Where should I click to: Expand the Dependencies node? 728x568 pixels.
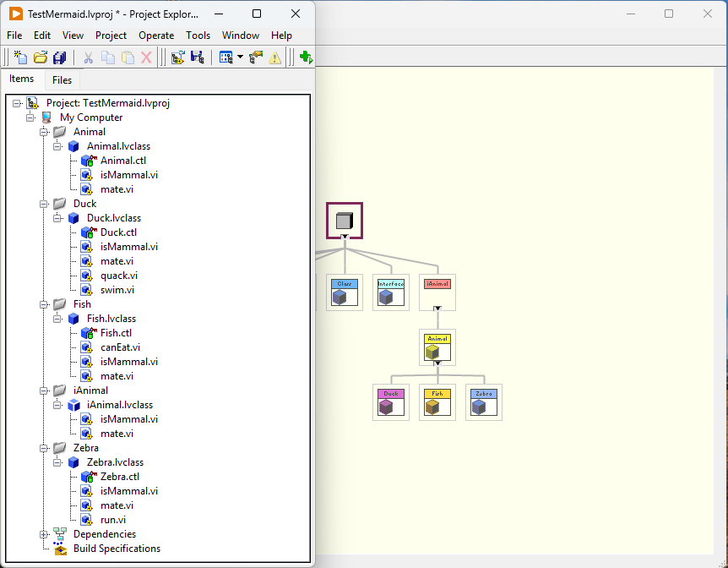pos(44,534)
